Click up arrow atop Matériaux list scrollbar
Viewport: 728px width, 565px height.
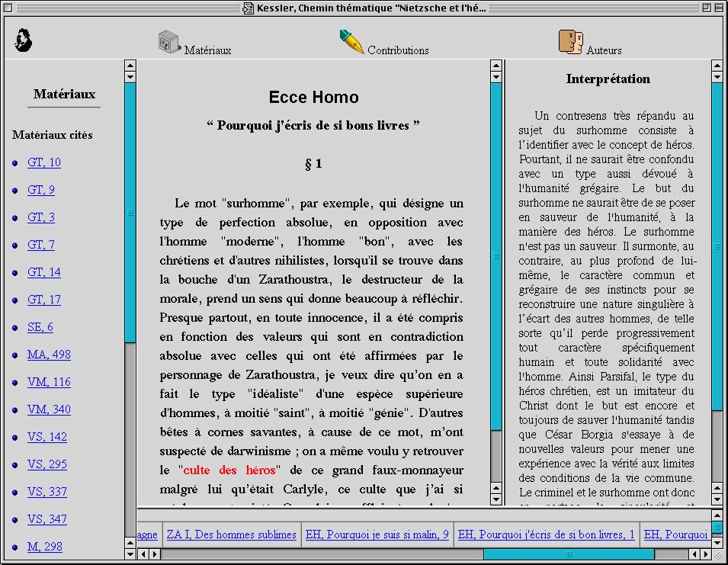[130, 65]
